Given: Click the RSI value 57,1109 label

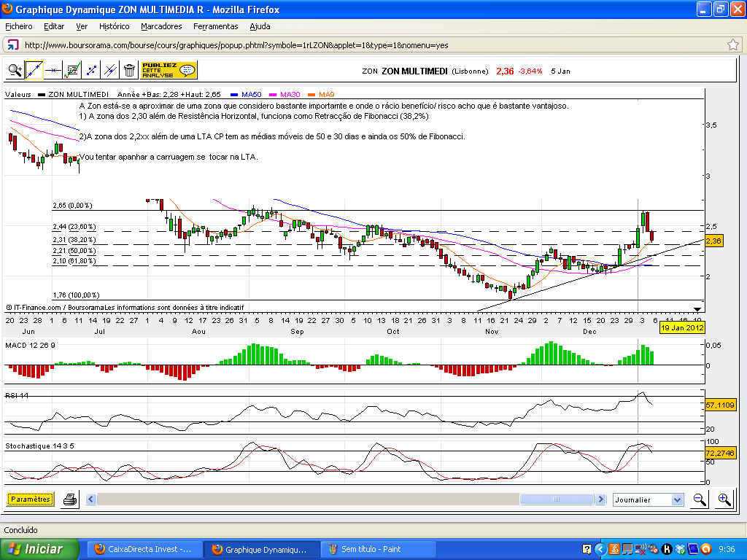Looking at the screenshot, I should [x=720, y=405].
